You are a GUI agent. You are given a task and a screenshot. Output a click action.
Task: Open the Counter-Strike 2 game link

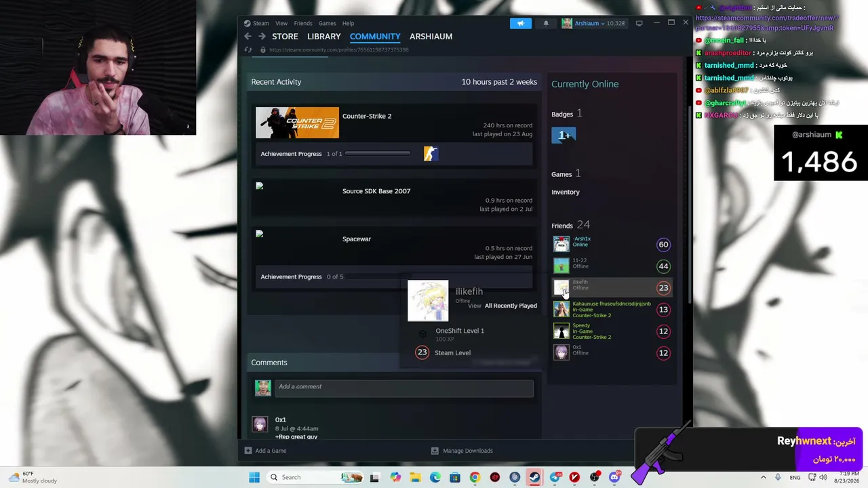click(x=367, y=116)
